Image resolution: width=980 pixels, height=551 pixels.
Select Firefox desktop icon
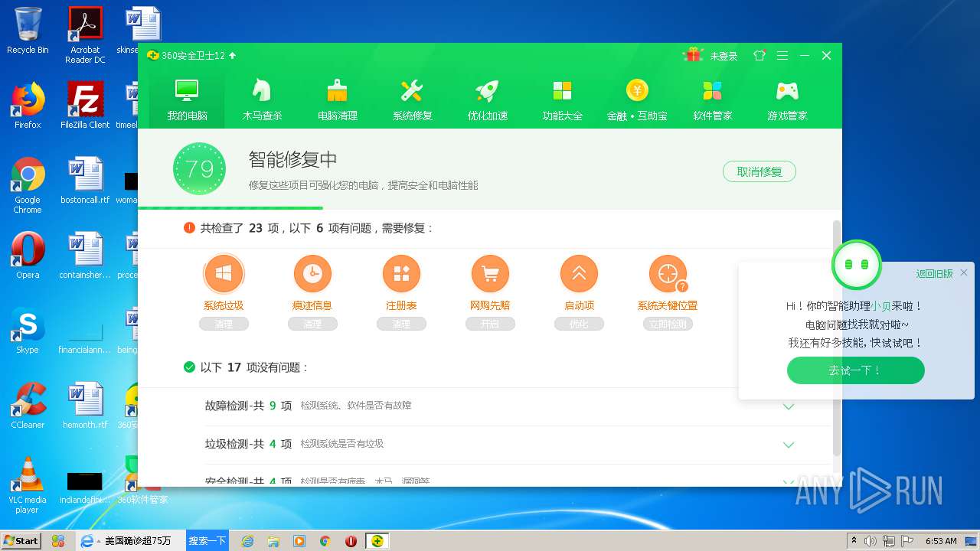click(28, 106)
